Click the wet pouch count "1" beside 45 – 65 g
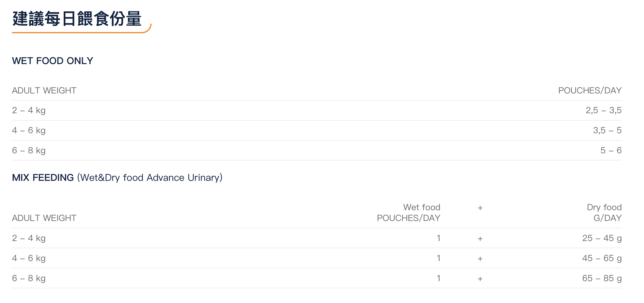The width and height of the screenshot is (644, 303). [x=438, y=258]
